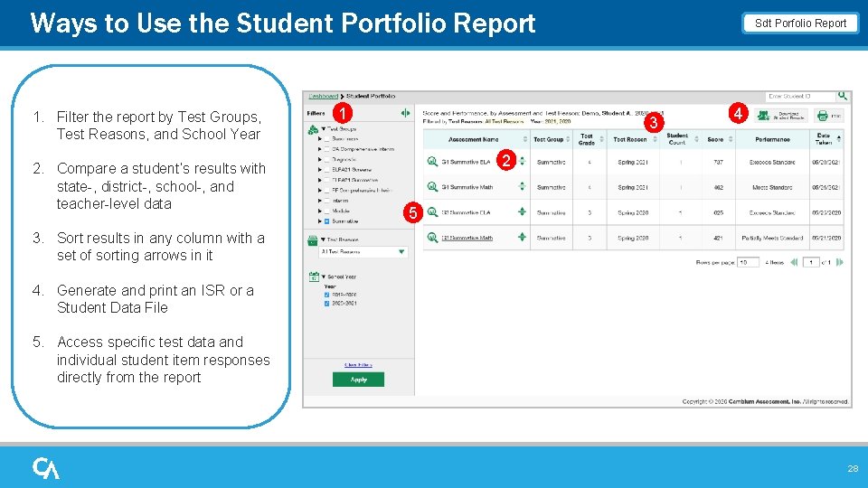Click the Student Portfolio breadcrumb text
The width and height of the screenshot is (868, 488).
(x=371, y=97)
